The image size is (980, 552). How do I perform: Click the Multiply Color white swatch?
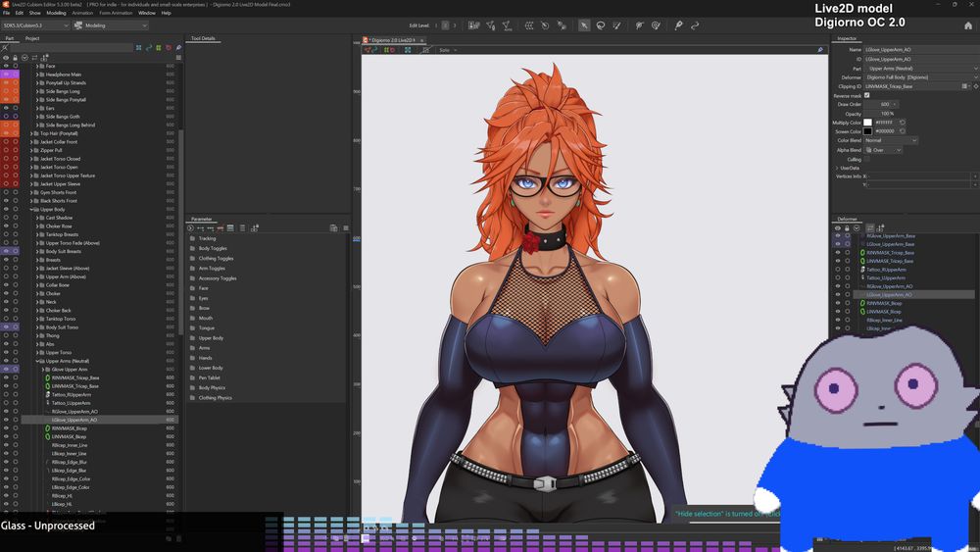coord(867,123)
